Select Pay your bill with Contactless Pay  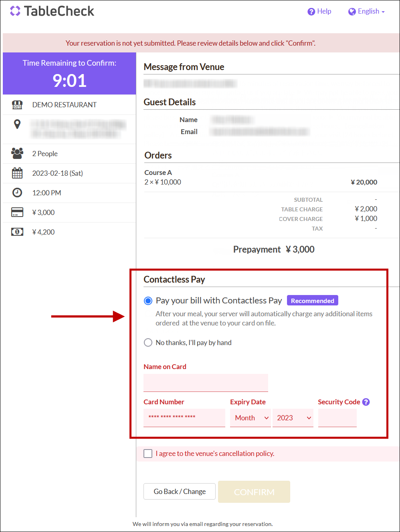pyautogui.click(x=148, y=301)
